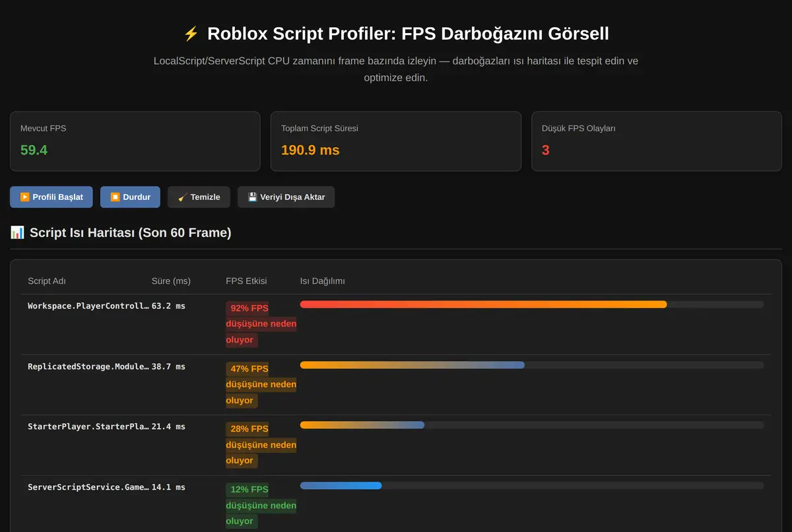This screenshot has height=532, width=792.
Task: Click the Süre (ms) column header
Action: coord(171,281)
